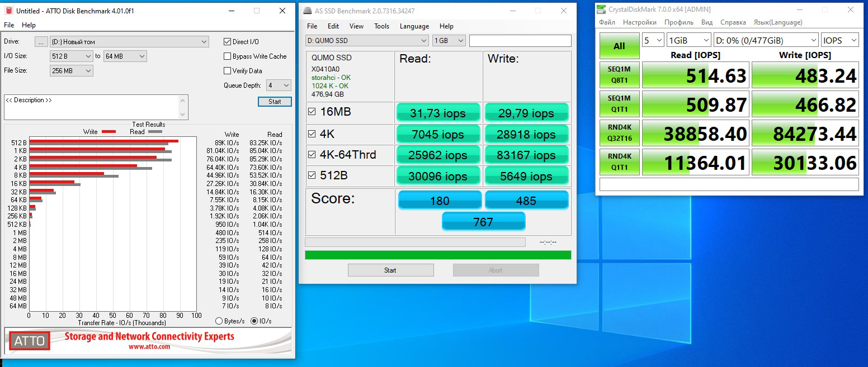
Task: Click www.atto.com link in banner
Action: coord(149,346)
